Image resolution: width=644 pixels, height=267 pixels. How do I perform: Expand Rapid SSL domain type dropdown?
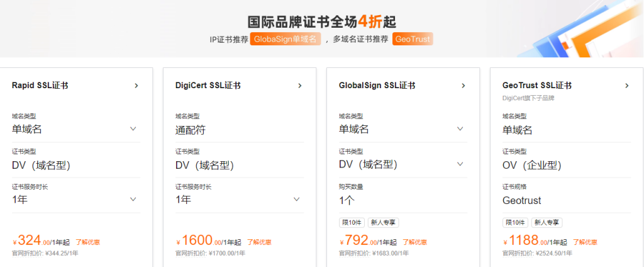pos(133,129)
